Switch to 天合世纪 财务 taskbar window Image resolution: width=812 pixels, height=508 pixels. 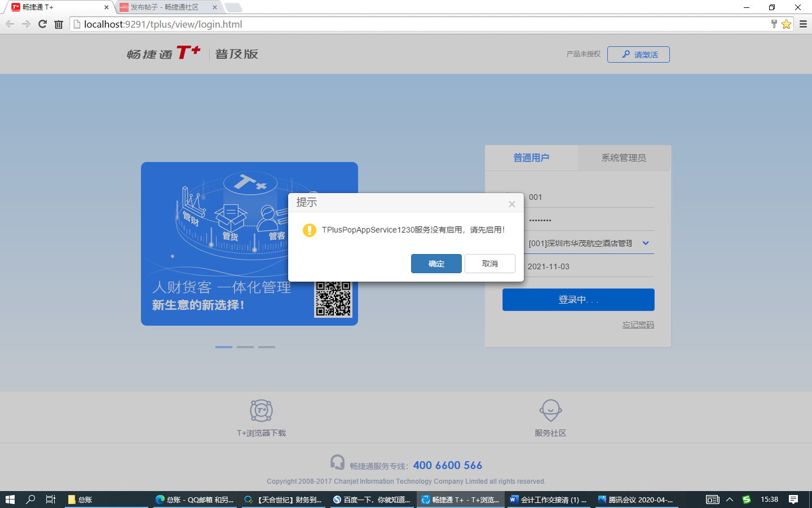pyautogui.click(x=284, y=500)
